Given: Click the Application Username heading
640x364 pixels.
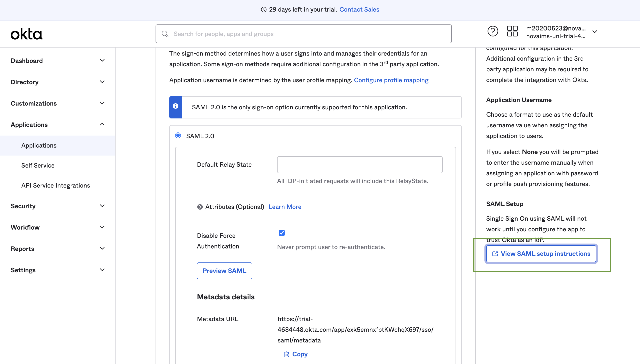Looking at the screenshot, I should click(x=519, y=100).
